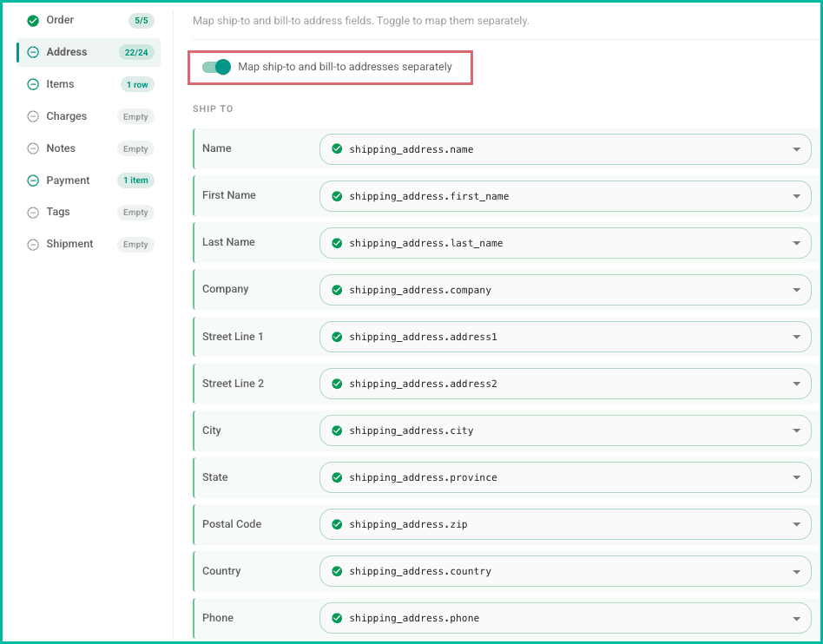Click the 5/5 badge next to Order

pos(142,21)
